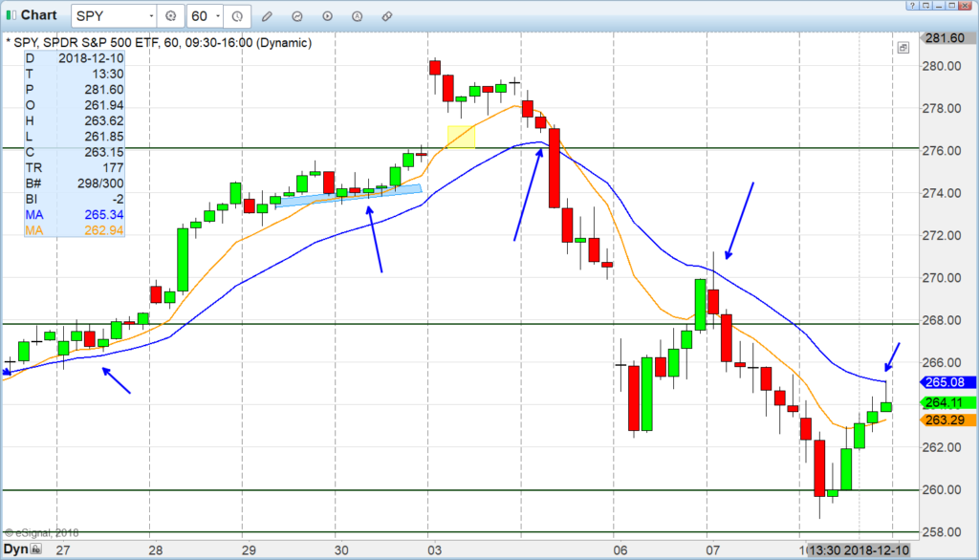The image size is (979, 560).
Task: Select the light blue trendline channel near 30
Action: (x=350, y=194)
